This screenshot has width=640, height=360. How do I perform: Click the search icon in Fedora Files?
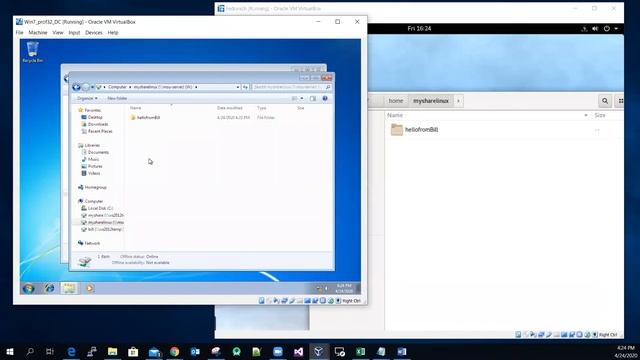(x=605, y=101)
